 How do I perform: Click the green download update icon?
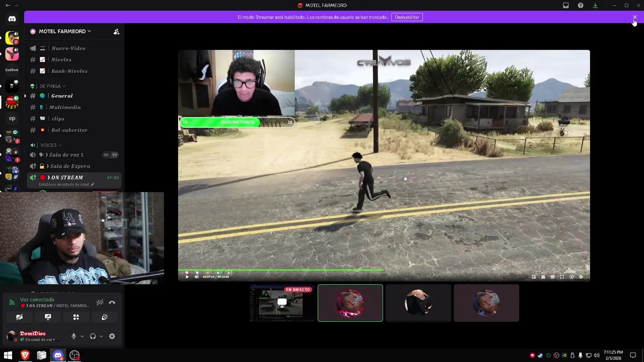coord(595,6)
